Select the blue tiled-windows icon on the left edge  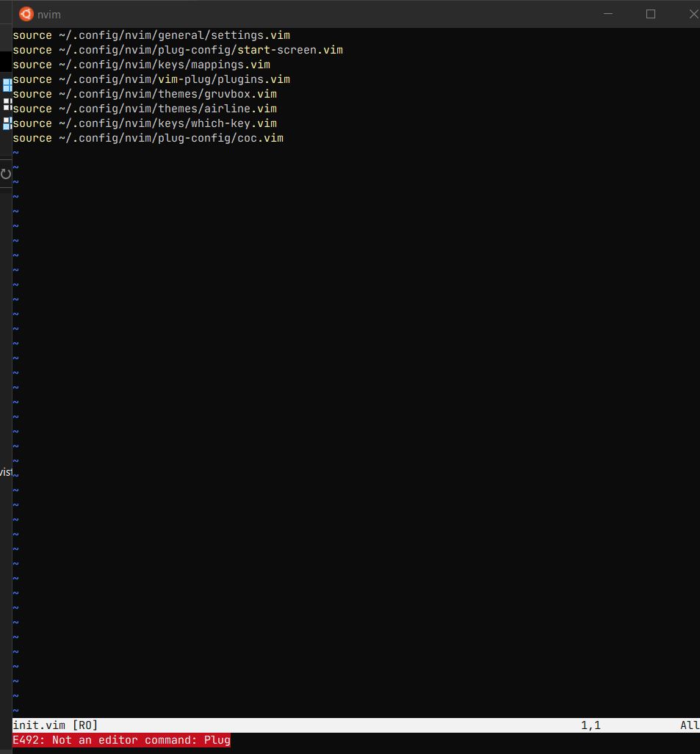[x=7, y=85]
